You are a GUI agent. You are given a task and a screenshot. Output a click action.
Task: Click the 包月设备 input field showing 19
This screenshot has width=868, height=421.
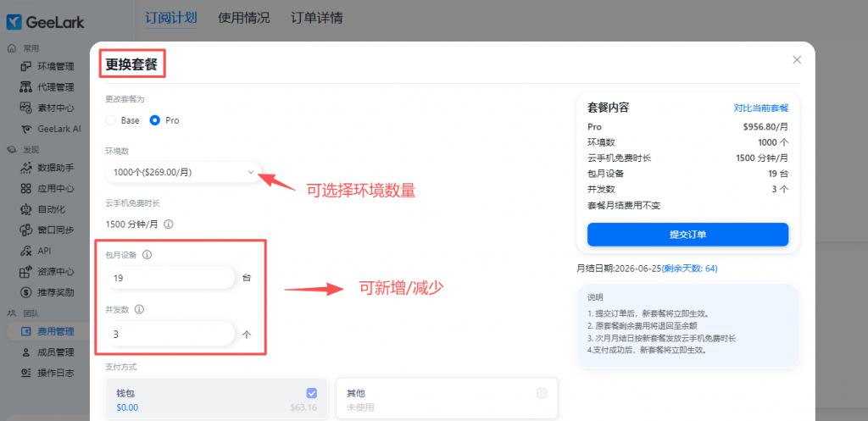(x=170, y=278)
